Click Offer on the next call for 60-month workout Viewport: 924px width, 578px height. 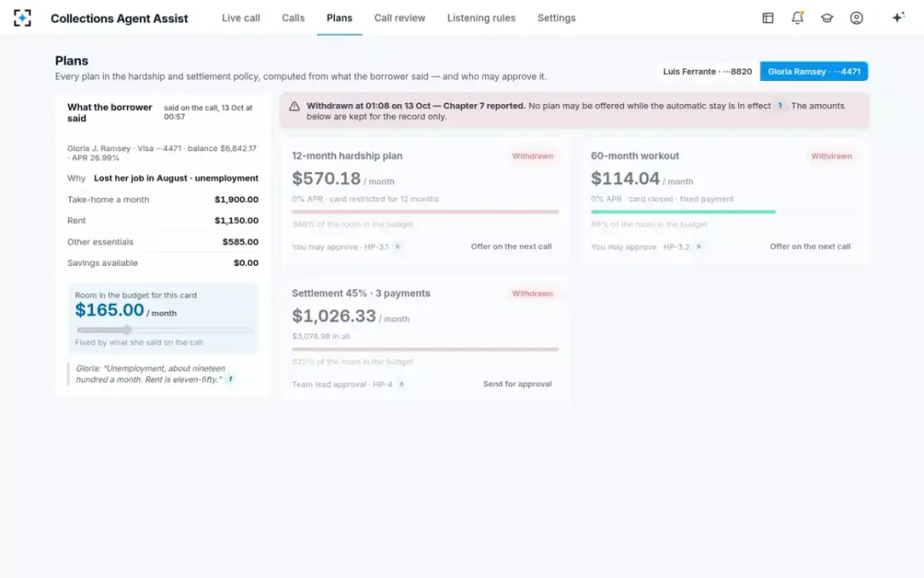click(810, 247)
